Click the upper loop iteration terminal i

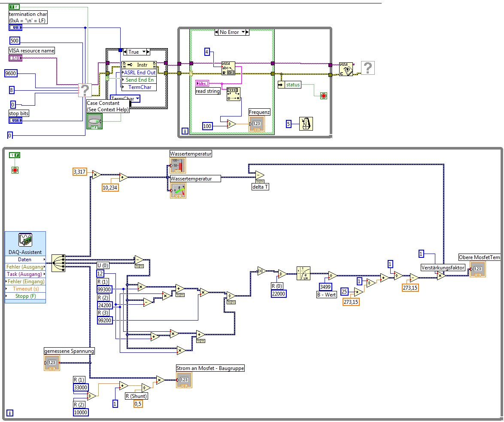coord(185,131)
